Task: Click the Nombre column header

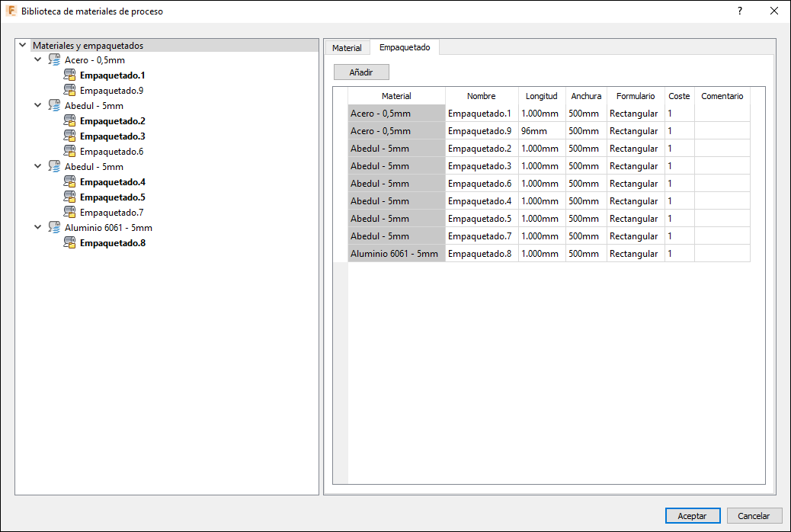Action: [482, 96]
